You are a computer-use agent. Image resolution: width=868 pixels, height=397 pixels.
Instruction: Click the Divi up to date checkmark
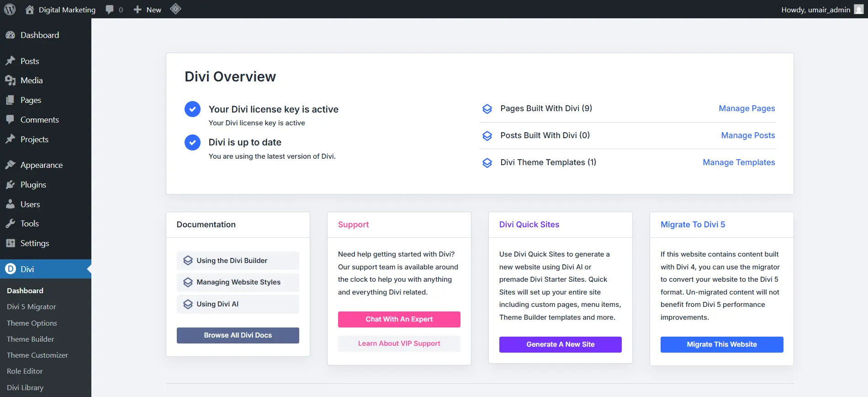192,142
